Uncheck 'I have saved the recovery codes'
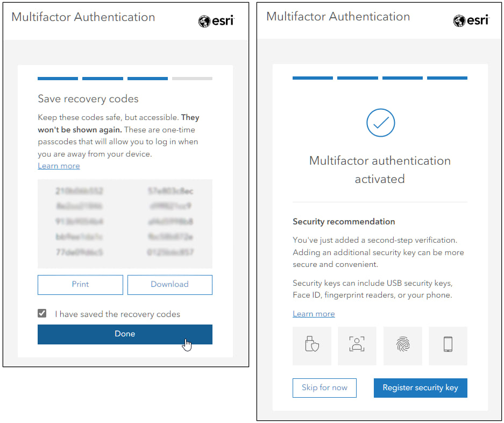Viewport: 504px width, 423px height. [x=42, y=313]
